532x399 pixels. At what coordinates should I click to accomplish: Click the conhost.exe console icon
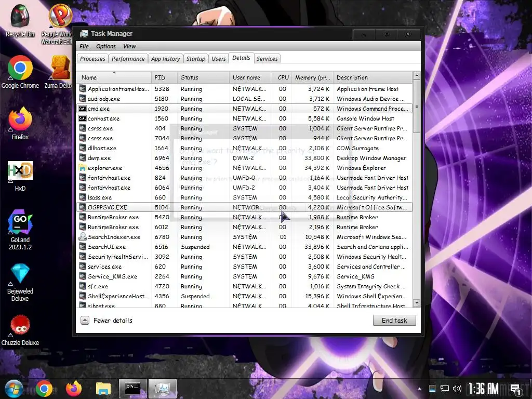tap(83, 118)
